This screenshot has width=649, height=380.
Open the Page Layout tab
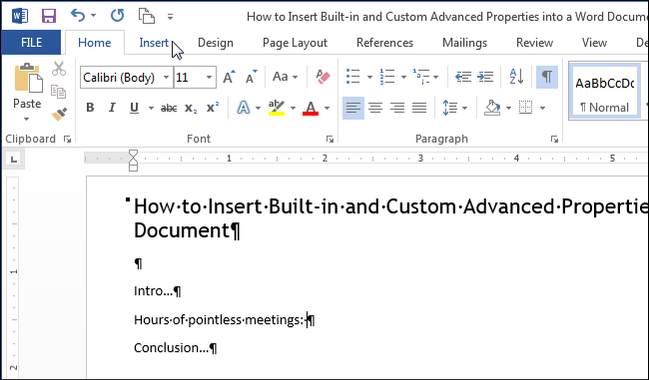[295, 43]
